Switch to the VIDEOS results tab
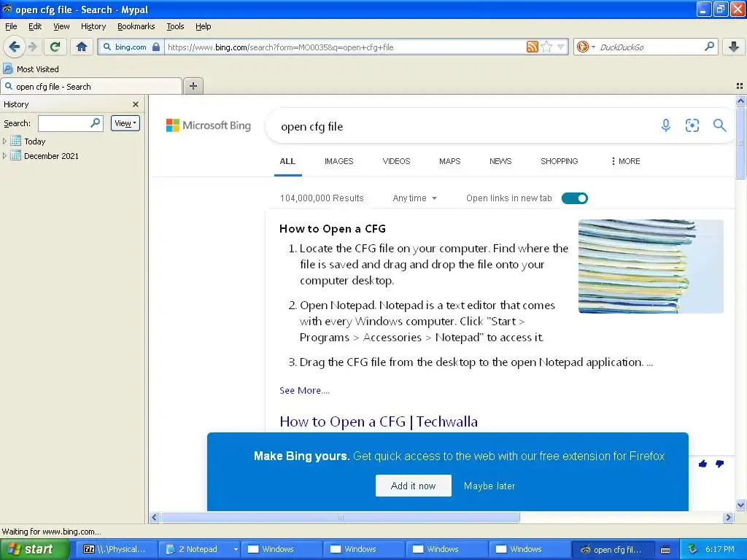The width and height of the screenshot is (747, 560). (396, 161)
